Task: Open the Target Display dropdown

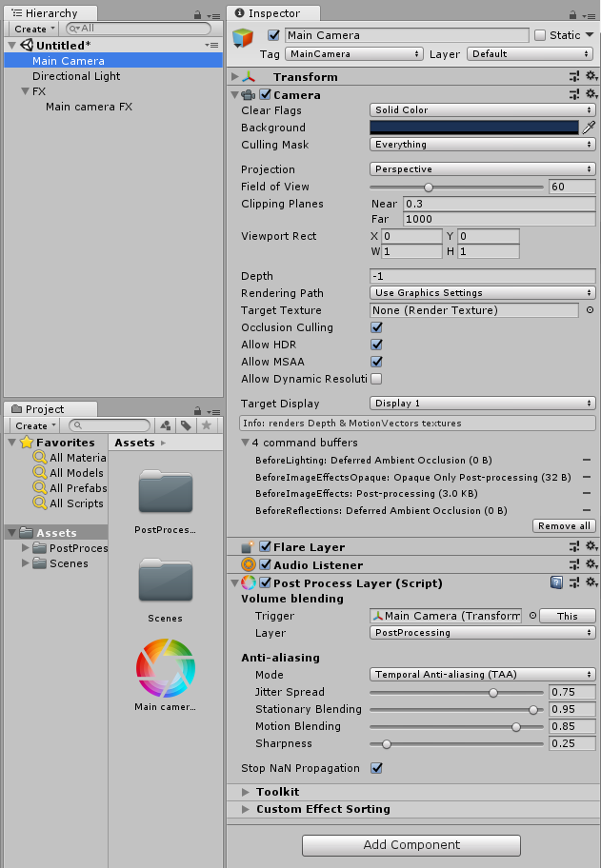Action: 483,403
